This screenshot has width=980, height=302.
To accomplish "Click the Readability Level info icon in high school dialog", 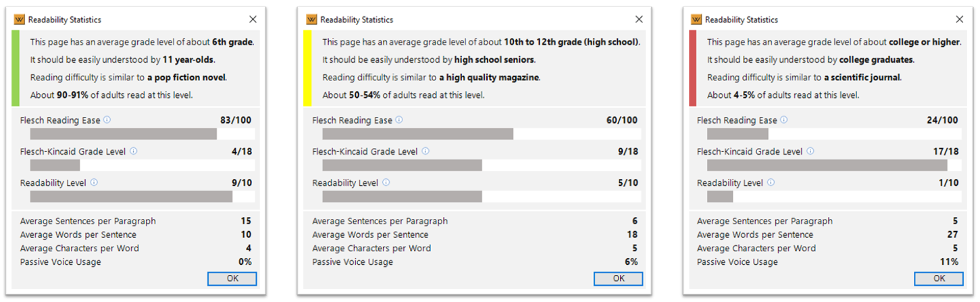I will pos(386,182).
